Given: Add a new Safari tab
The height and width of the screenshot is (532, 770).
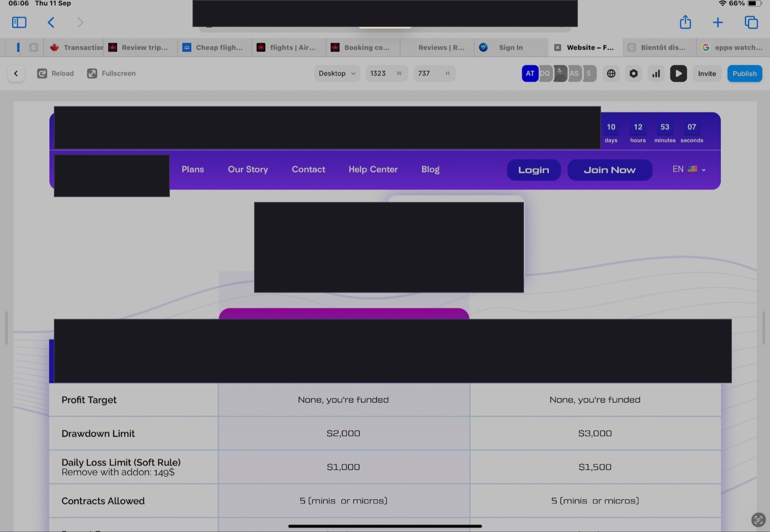Looking at the screenshot, I should click(x=718, y=22).
